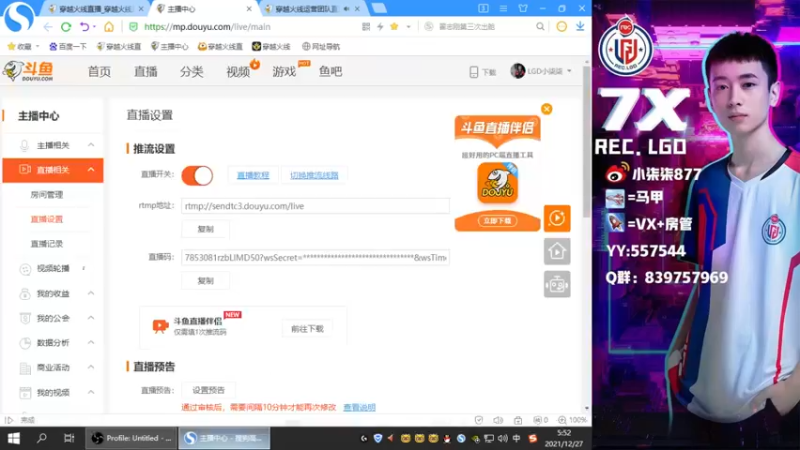800x450 pixels.
Task: Click the yellow smiley face toolbar icon
Action: click(x=561, y=27)
